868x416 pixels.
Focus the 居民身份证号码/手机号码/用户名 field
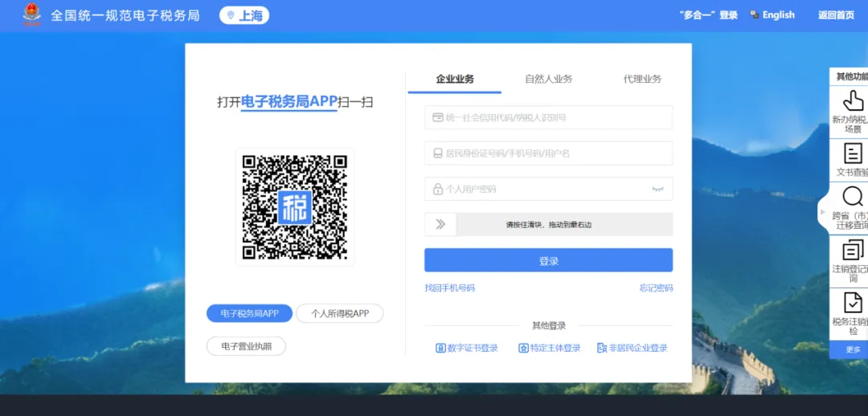pos(549,153)
